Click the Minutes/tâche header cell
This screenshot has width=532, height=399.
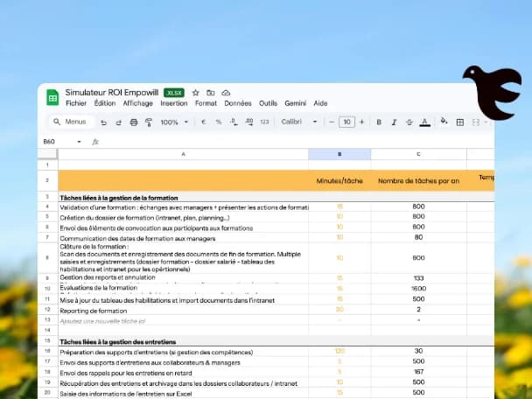click(x=339, y=181)
